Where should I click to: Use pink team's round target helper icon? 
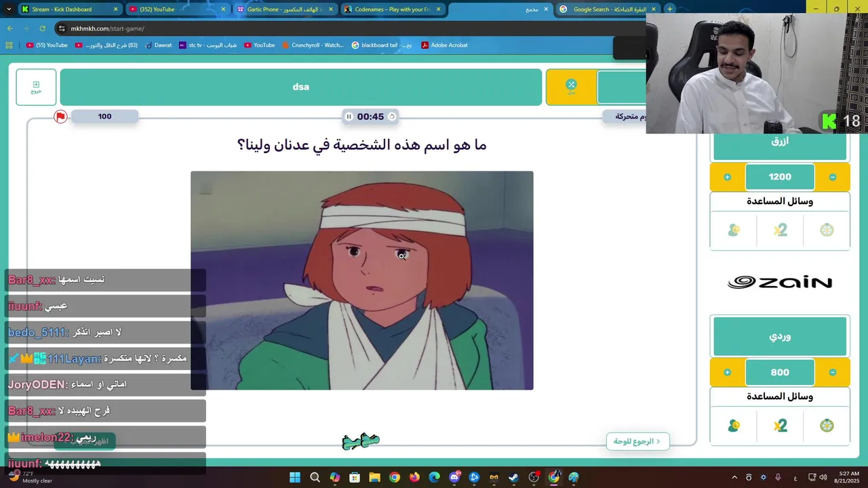827,426
